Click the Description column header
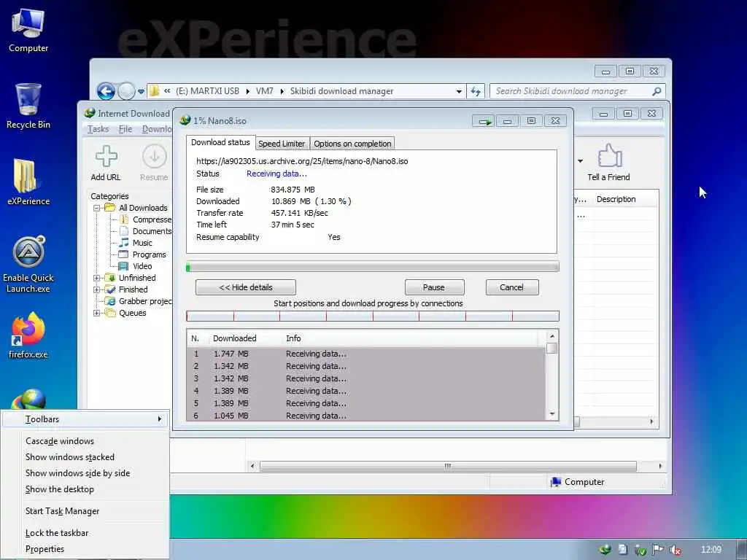This screenshot has width=747, height=560. tap(616, 199)
